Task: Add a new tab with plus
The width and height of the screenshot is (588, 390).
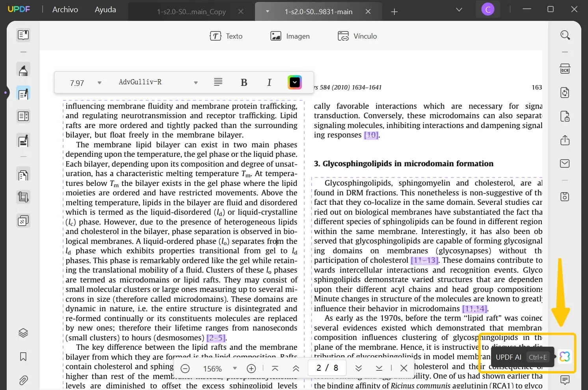Action: (x=394, y=12)
